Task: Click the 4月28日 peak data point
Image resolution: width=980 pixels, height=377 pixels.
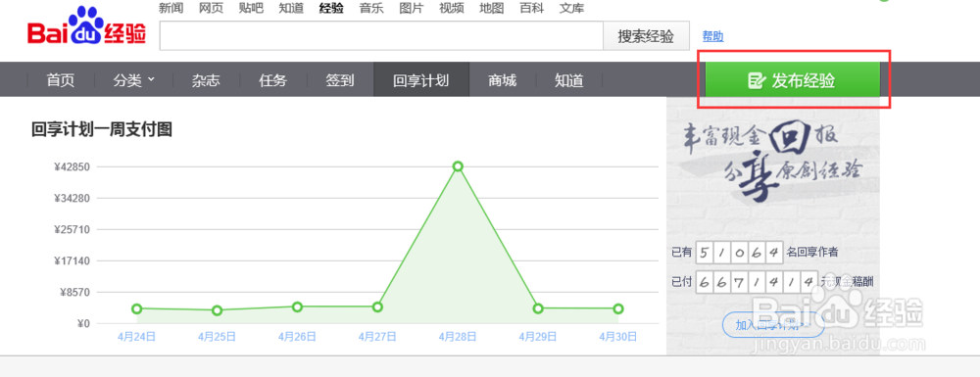Action: (x=458, y=166)
